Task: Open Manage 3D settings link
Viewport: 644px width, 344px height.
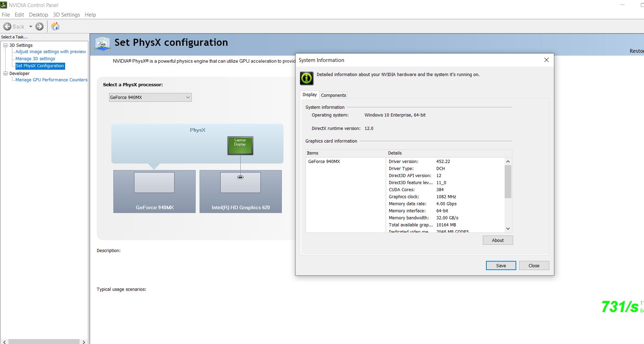Action: pyautogui.click(x=35, y=59)
